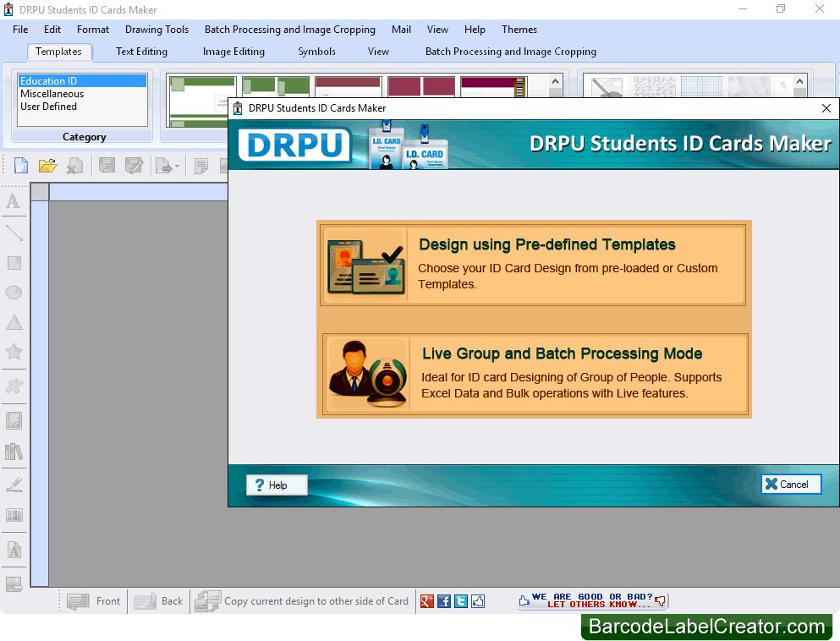
Task: Share on Twitter
Action: [461, 601]
